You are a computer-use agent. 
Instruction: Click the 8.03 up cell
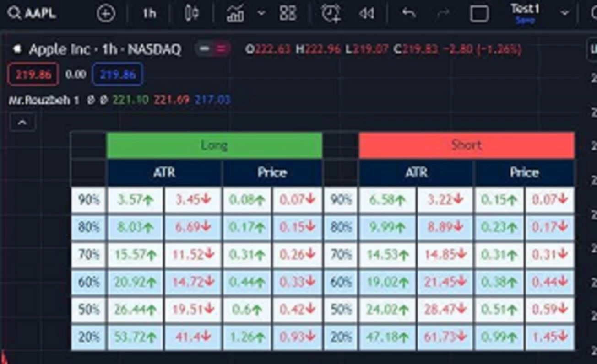coord(135,227)
